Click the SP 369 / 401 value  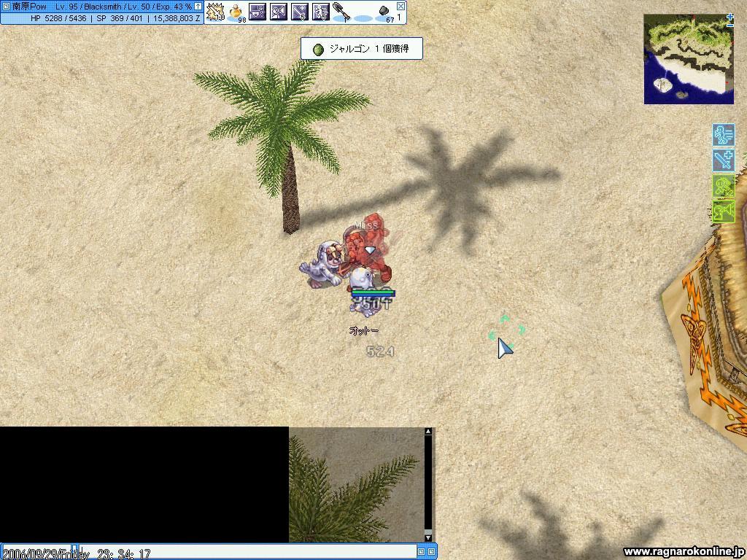(120, 18)
